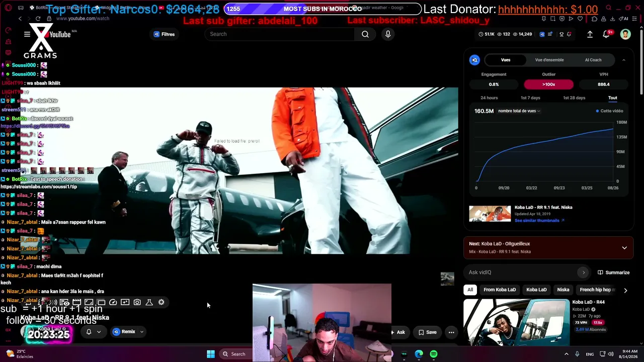This screenshot has height=362, width=644.
Task: Submit the Ask vidIQ arrow button
Action: [584, 273]
